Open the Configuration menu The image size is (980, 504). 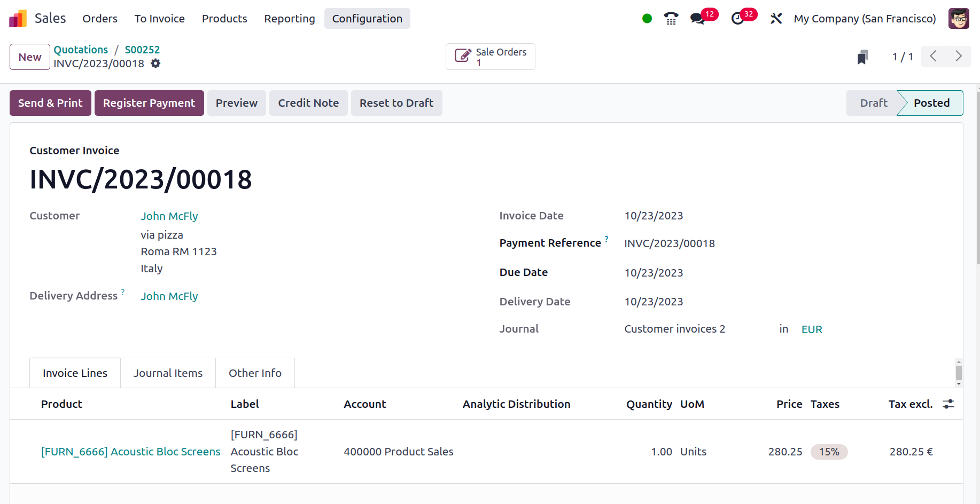pos(367,18)
